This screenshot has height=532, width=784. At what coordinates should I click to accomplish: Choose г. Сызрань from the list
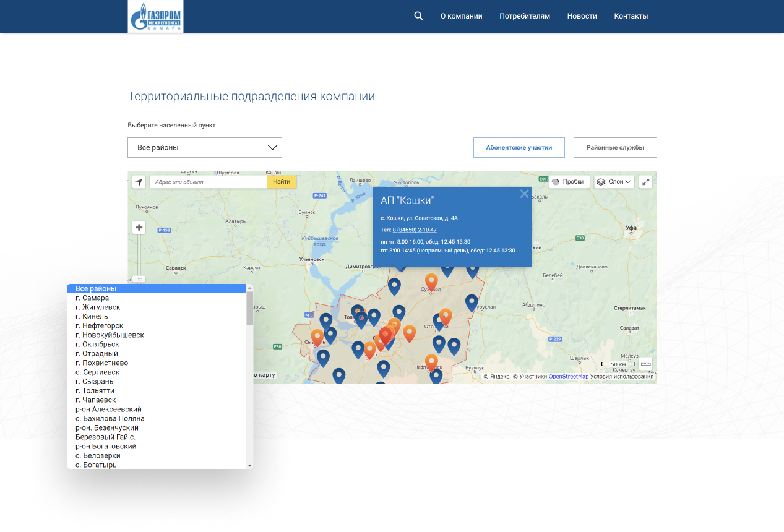tap(157, 381)
